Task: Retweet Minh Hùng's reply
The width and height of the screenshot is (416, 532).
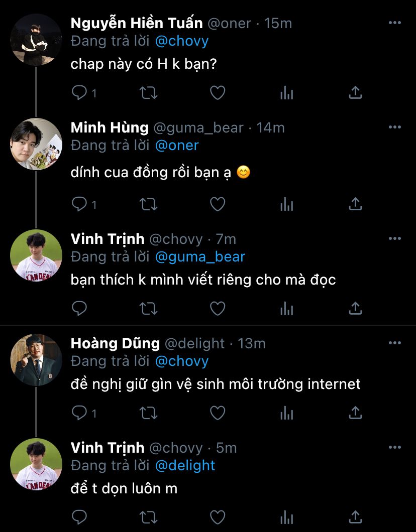Action: click(x=148, y=204)
